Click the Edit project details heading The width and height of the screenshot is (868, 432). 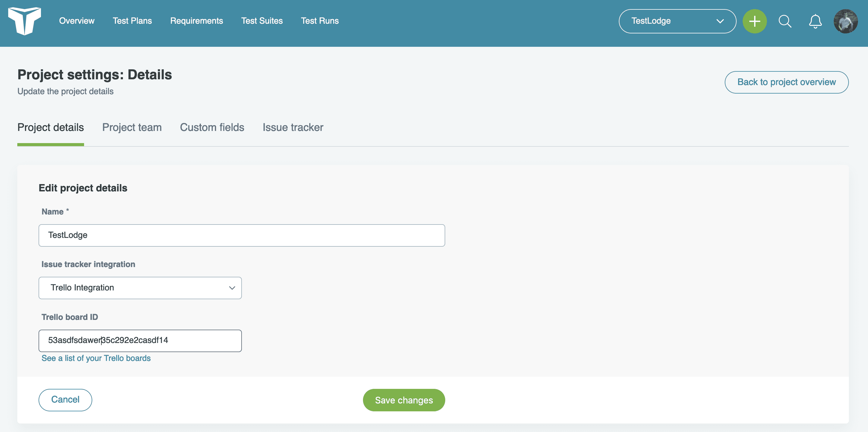(x=83, y=188)
